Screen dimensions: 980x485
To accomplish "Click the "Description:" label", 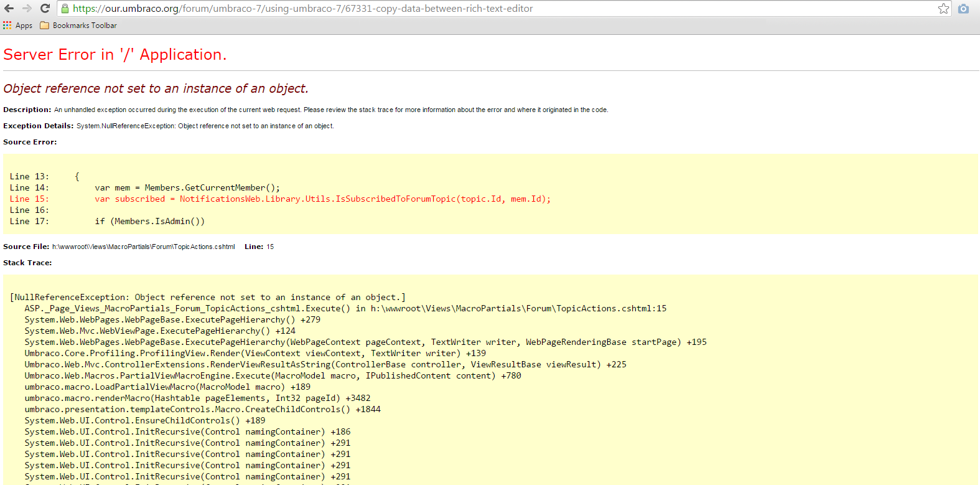I will point(27,110).
